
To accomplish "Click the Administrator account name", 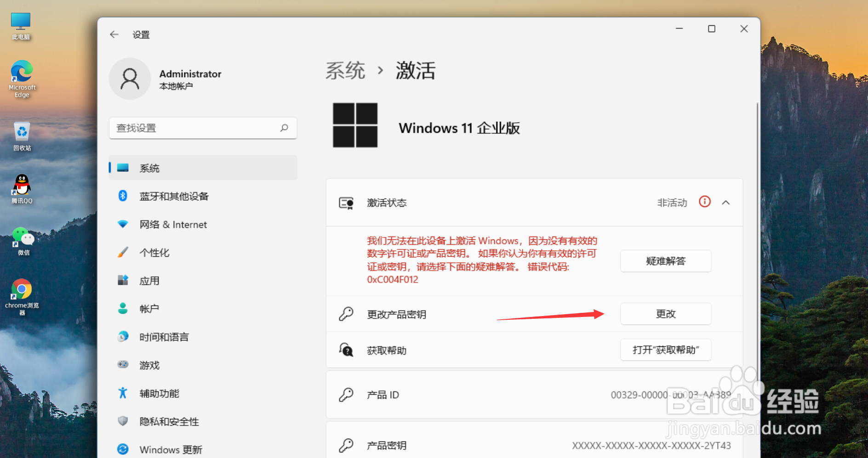I will tap(190, 74).
